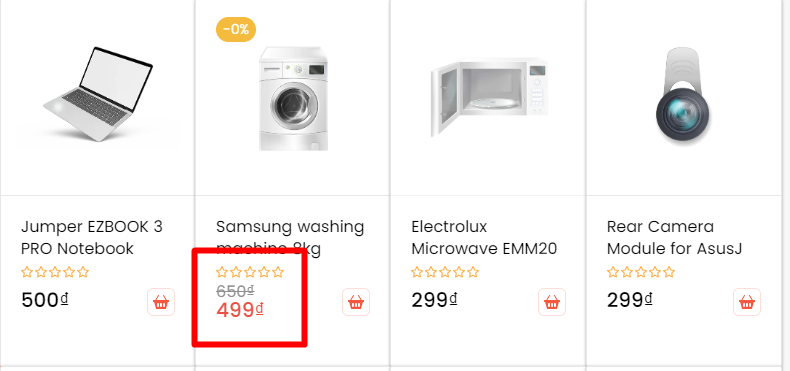
Task: Rate the Jumper EZBOOK notebook five stars
Action: coord(83,273)
